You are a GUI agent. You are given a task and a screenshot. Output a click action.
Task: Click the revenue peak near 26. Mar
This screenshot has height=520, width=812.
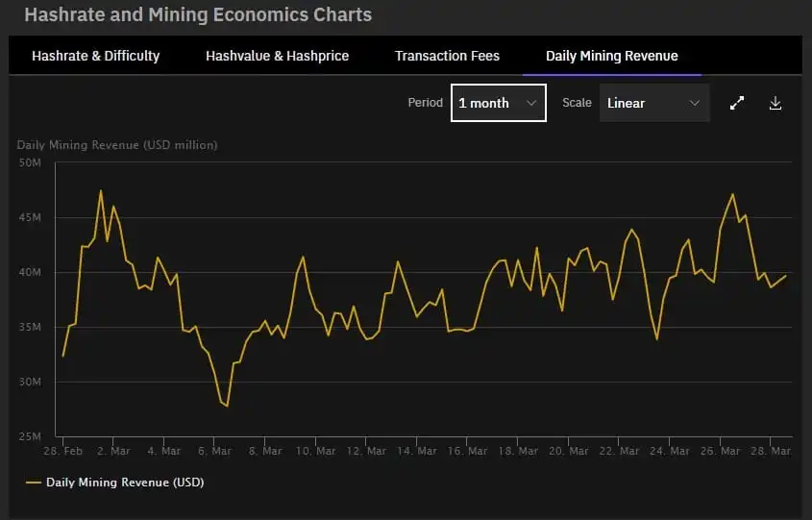pos(733,194)
